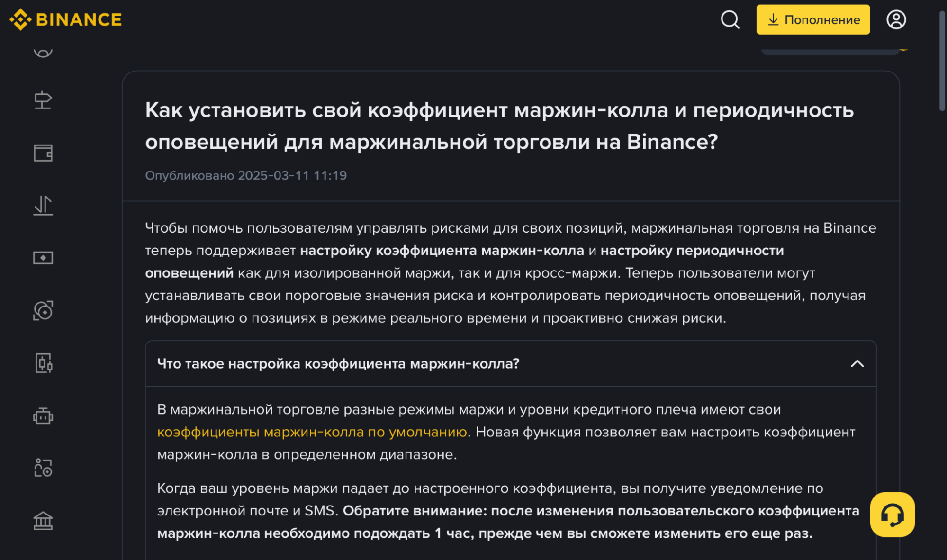This screenshot has width=947, height=560.
Task: Open the wallet icon in the sidebar
Action: [x=42, y=153]
